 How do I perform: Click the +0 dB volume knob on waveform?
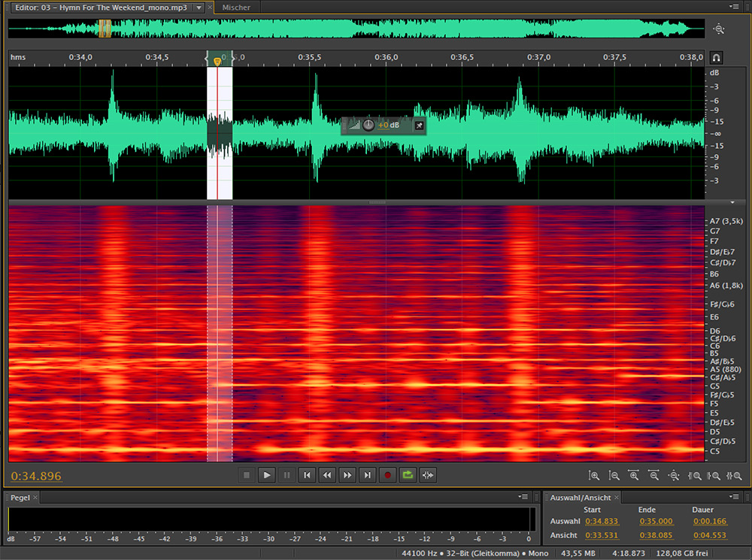[368, 125]
